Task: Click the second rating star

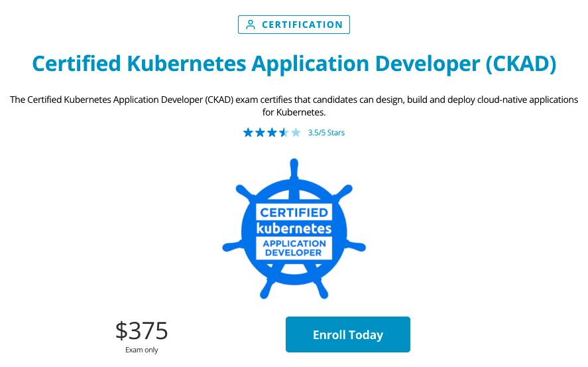Action: 260,133
